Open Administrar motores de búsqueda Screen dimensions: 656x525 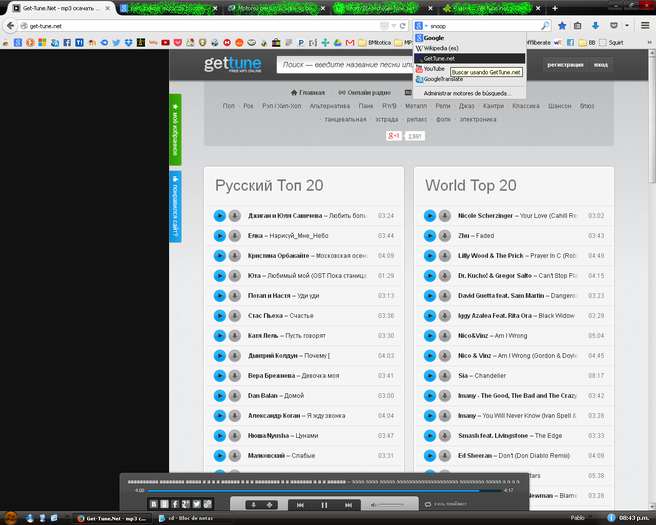coord(469,93)
